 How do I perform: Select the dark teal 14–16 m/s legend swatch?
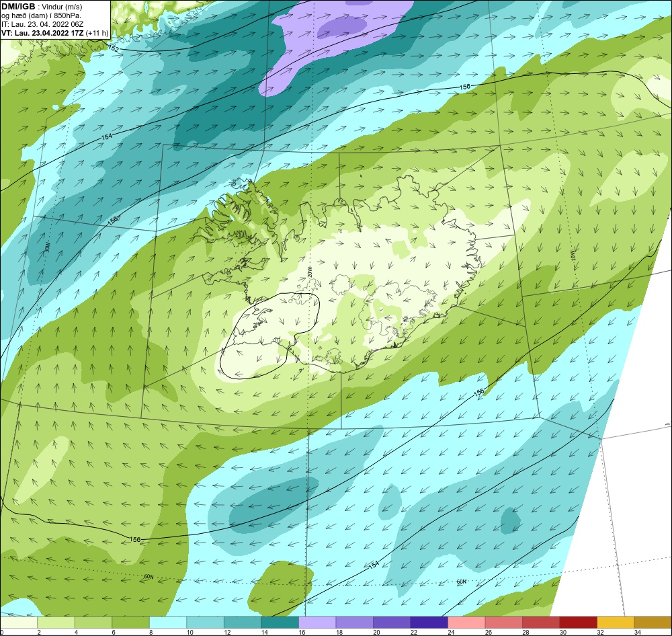[x=280, y=623]
